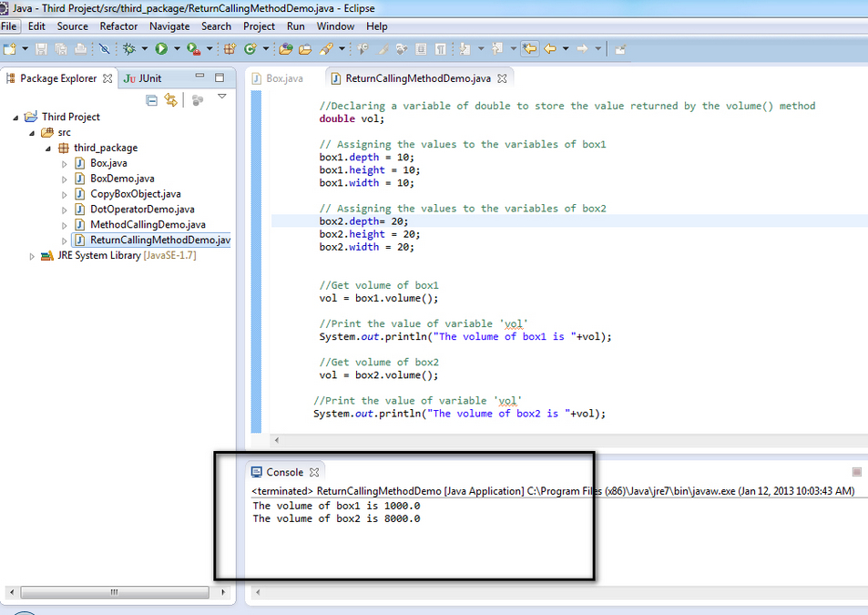Click the Save All toolbar icon
Image resolution: width=868 pixels, height=615 pixels.
[61, 49]
